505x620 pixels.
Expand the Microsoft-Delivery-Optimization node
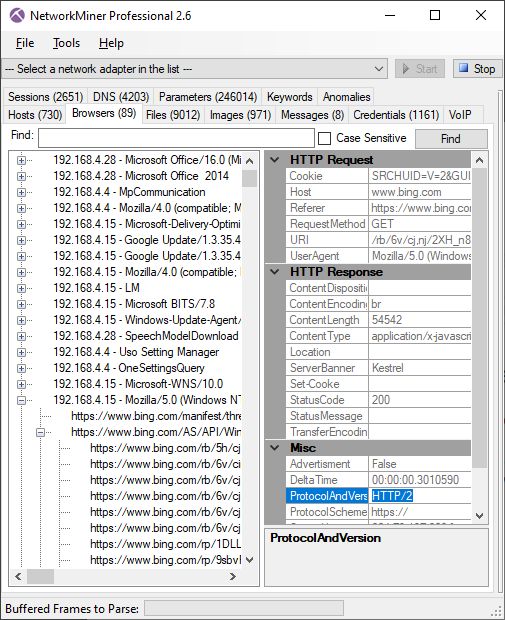[21, 225]
